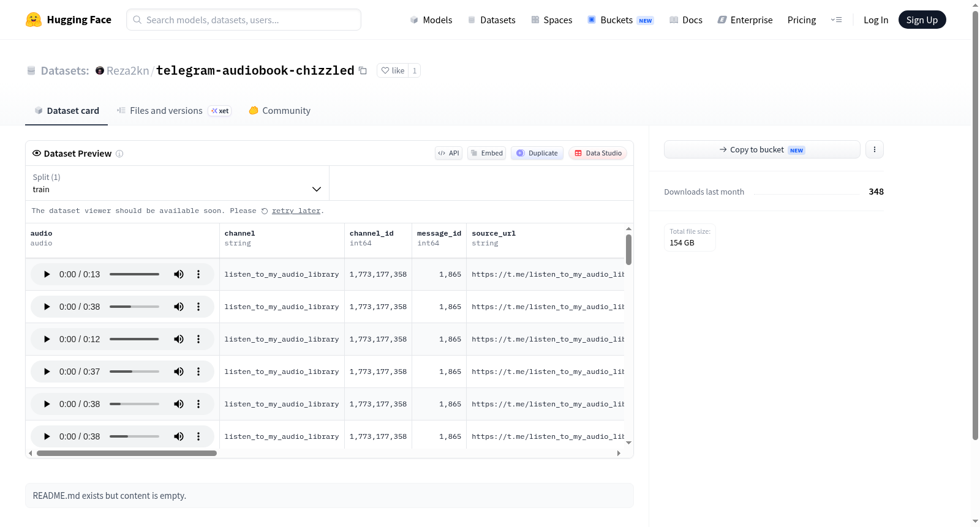The image size is (980, 527).
Task: Expand the Split train dropdown
Action: tap(177, 183)
